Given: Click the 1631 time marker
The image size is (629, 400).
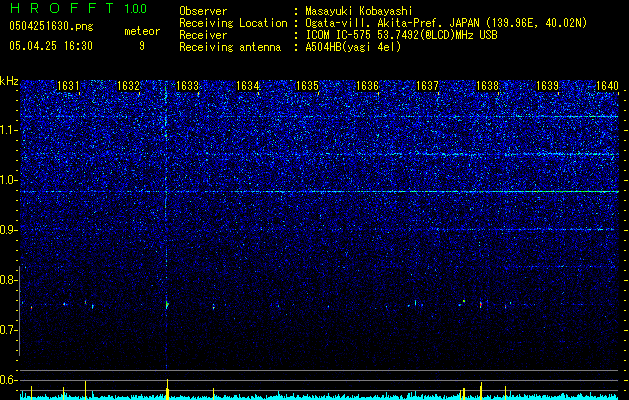Looking at the screenshot, I should (68, 86).
